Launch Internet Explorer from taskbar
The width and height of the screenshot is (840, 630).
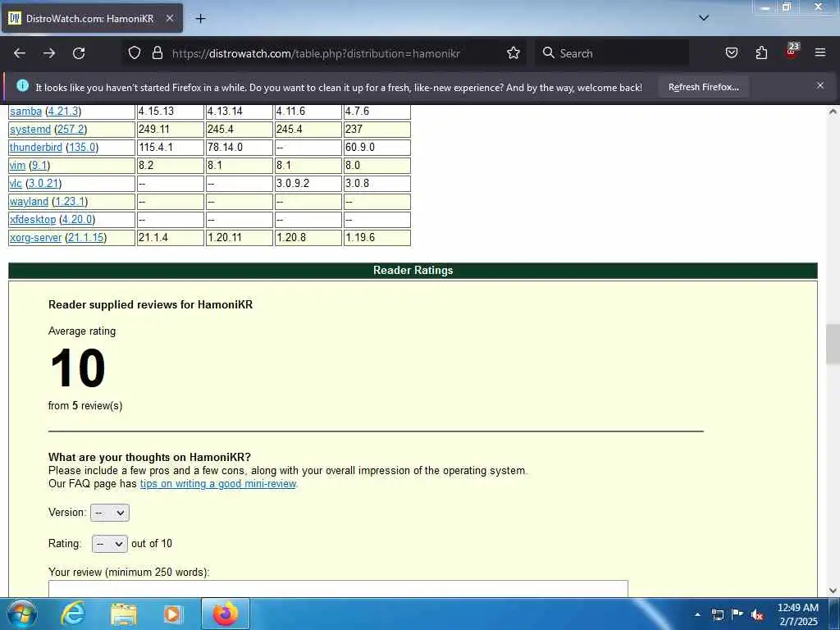pos(72,614)
